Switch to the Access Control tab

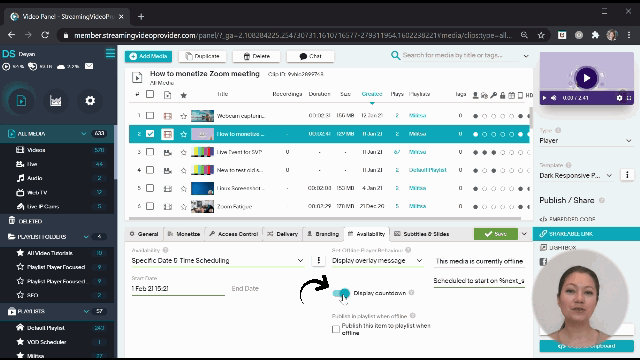tap(234, 234)
